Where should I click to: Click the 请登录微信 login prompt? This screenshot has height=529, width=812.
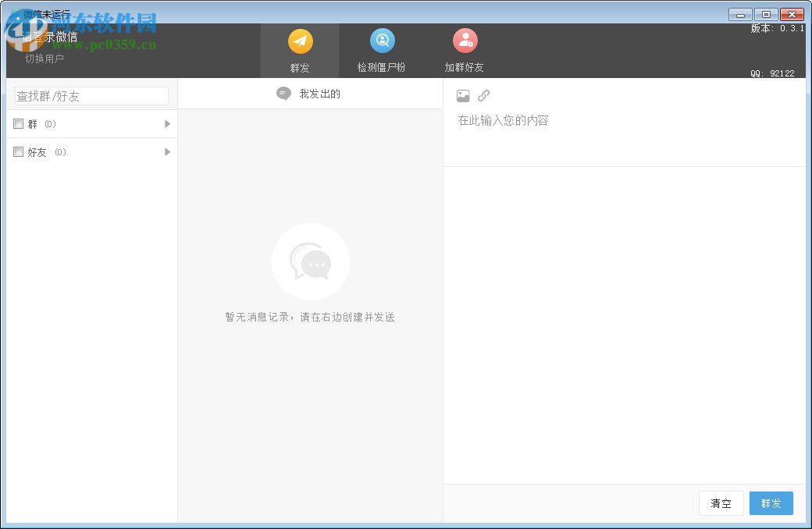tap(48, 37)
